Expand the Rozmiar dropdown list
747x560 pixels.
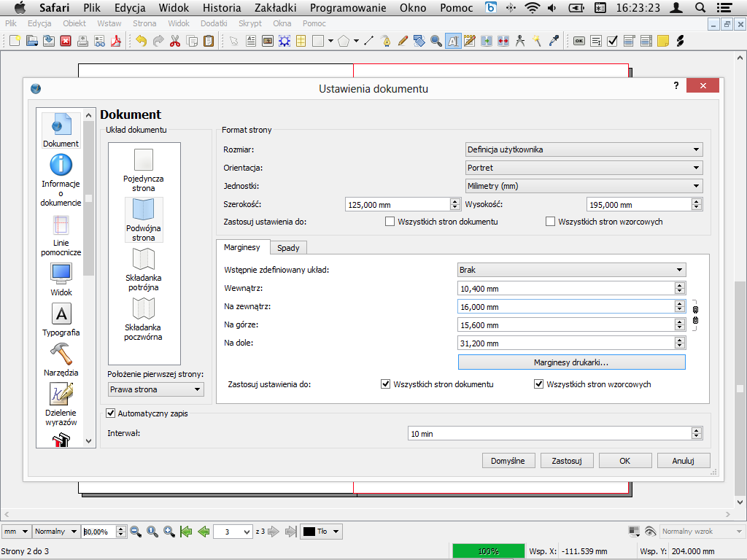tap(584, 149)
